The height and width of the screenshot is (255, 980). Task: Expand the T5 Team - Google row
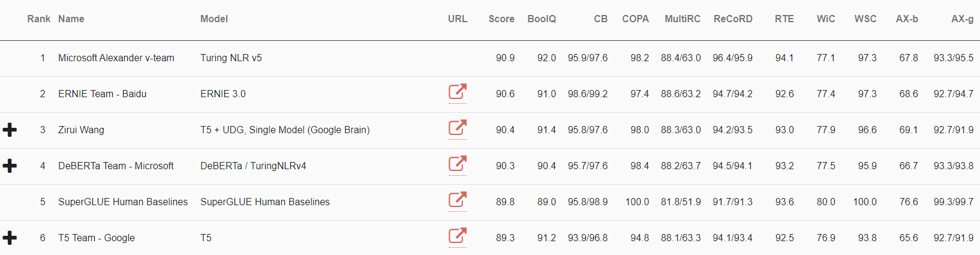click(x=10, y=238)
